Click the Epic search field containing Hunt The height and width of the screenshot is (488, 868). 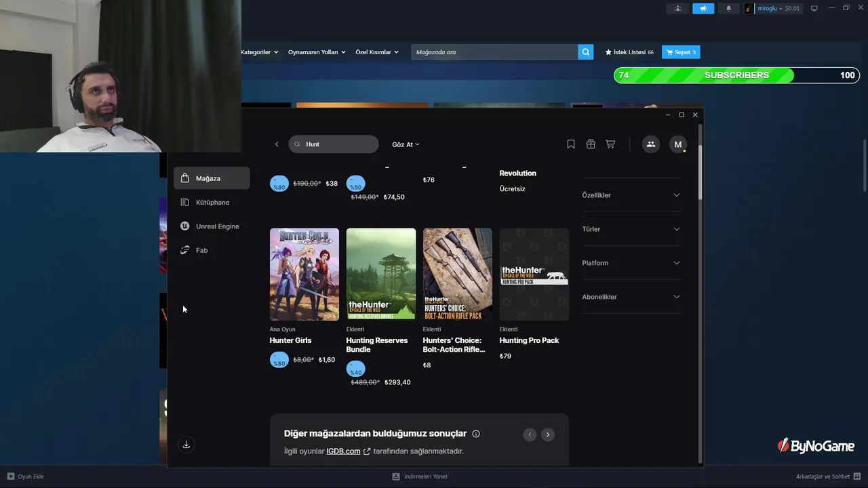coord(334,144)
